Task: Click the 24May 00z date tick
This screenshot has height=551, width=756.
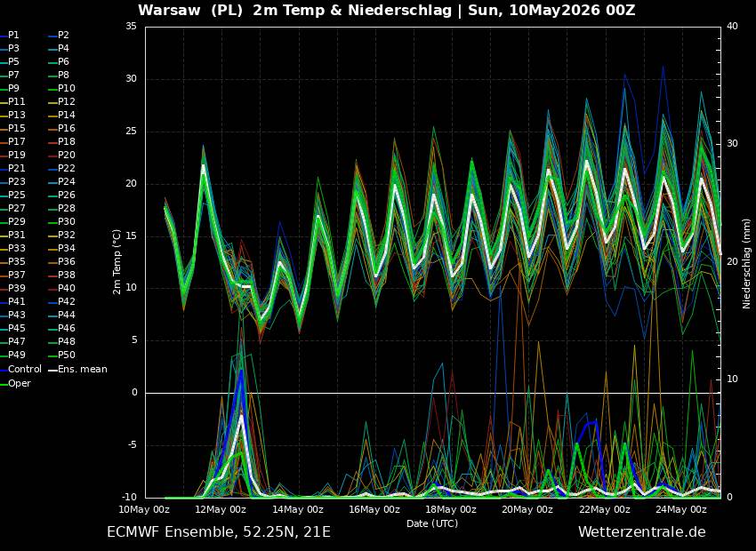Action: coord(680,509)
